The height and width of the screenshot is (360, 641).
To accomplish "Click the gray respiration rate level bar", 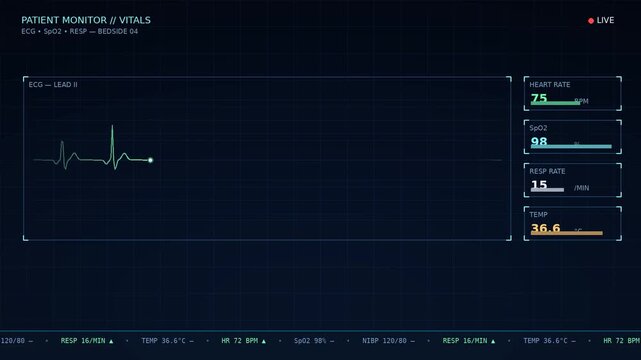I will click(x=547, y=190).
